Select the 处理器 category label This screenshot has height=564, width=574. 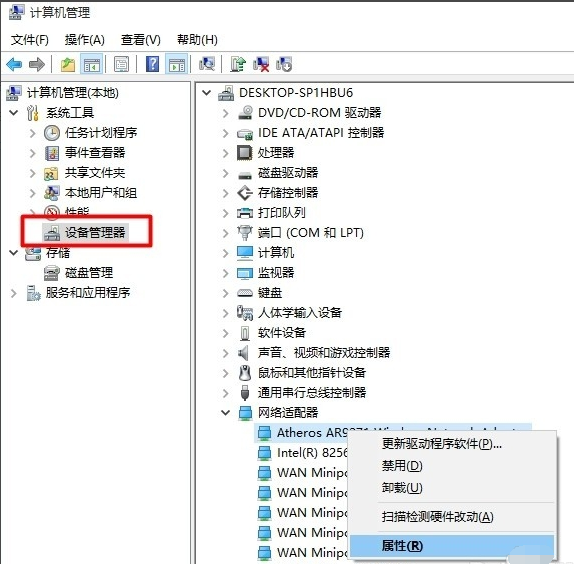[276, 153]
